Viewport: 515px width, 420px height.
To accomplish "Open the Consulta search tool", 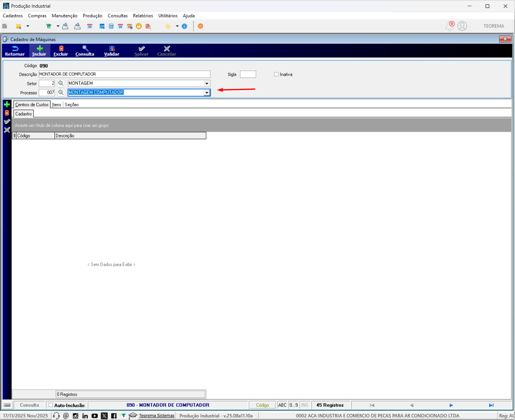I will tap(85, 51).
